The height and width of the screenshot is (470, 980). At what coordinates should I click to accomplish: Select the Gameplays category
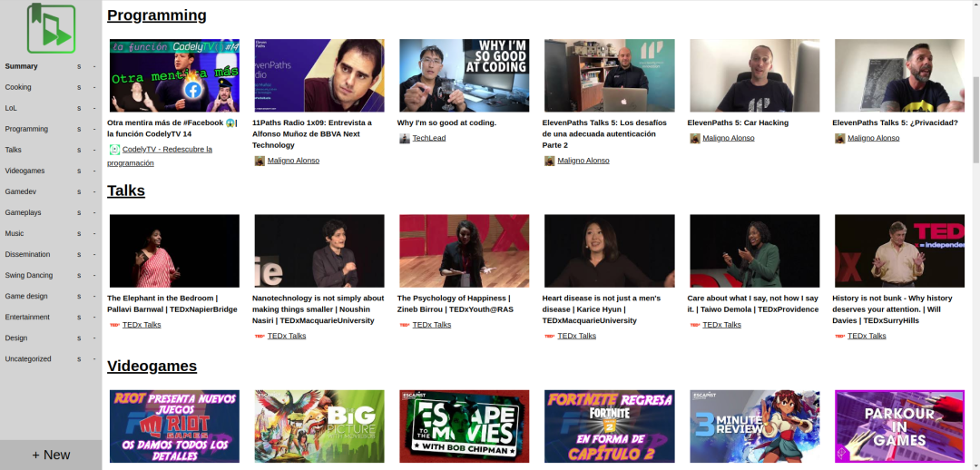[x=23, y=212]
